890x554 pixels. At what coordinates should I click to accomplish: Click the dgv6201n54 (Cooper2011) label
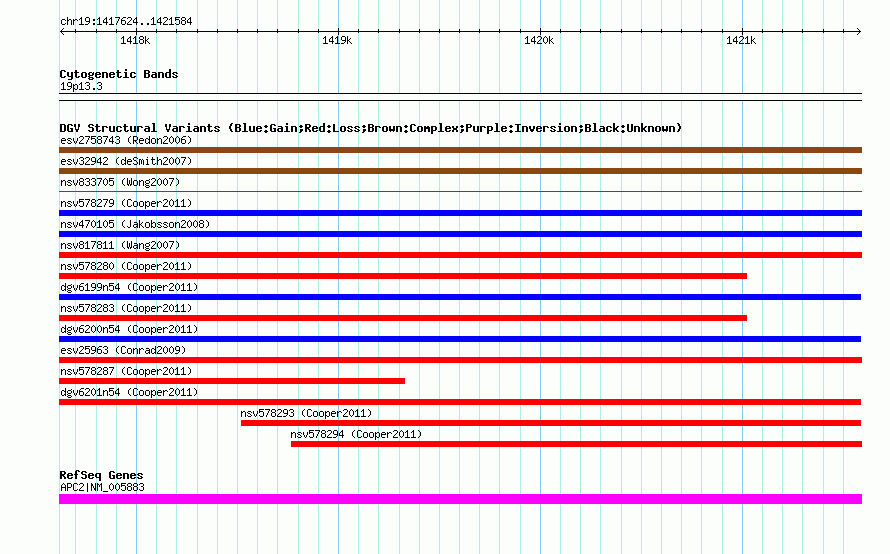coord(129,392)
